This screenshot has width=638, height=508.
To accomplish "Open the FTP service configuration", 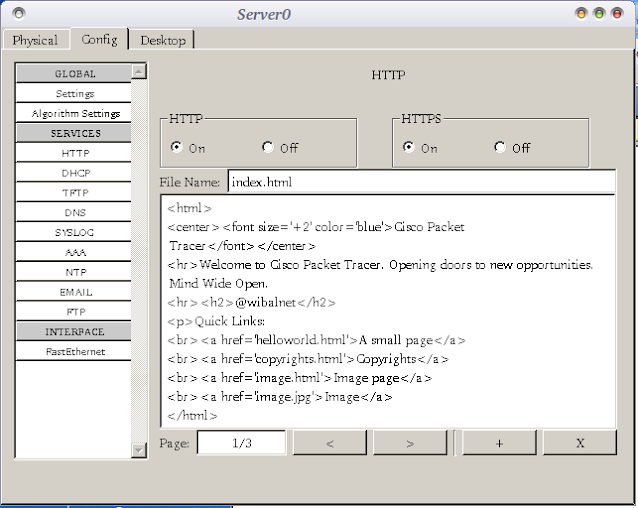I will 74,312.
